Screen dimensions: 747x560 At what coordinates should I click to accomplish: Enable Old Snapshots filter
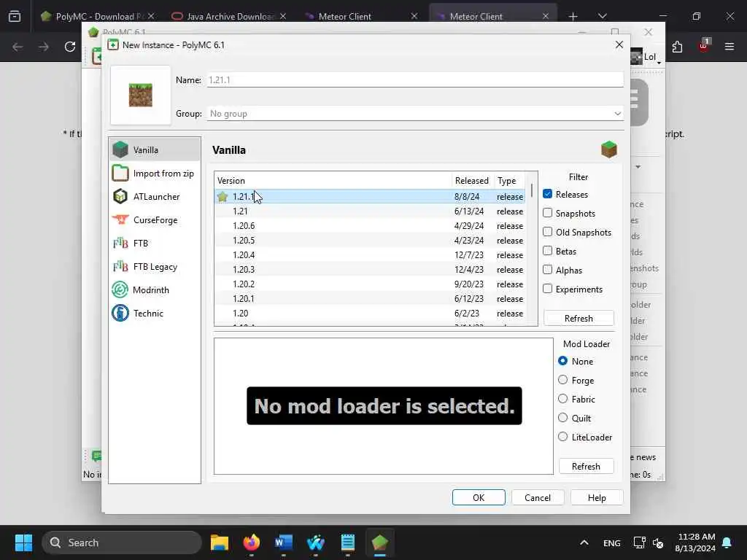547,232
